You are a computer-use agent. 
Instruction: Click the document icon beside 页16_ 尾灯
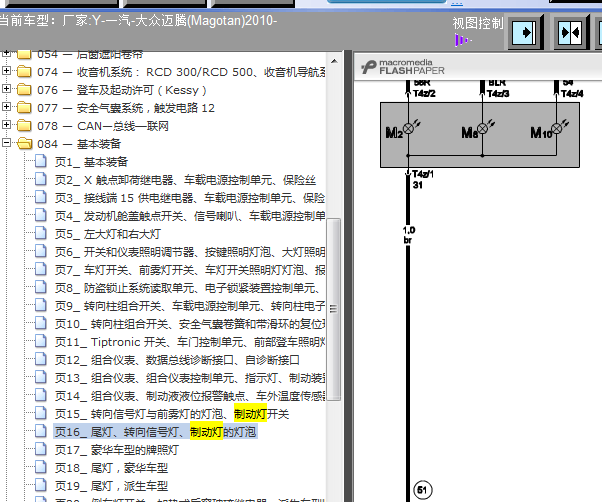pos(41,431)
